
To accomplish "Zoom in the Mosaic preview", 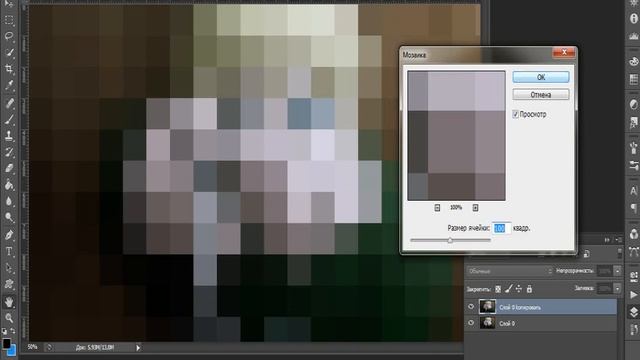I will [475, 208].
